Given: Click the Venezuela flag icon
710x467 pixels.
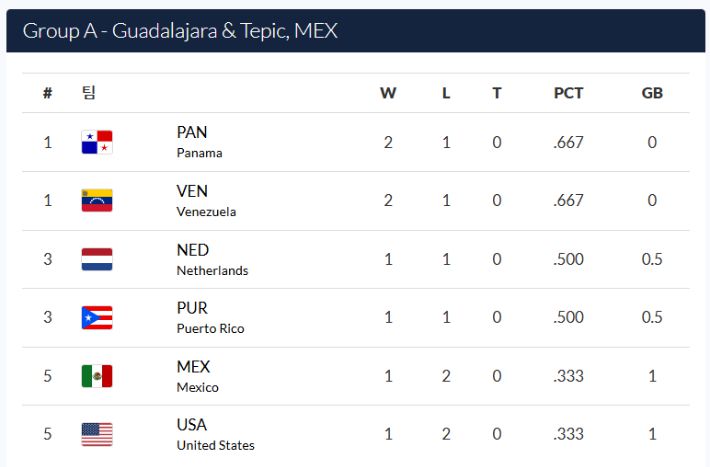Looking at the screenshot, I should 97,201.
